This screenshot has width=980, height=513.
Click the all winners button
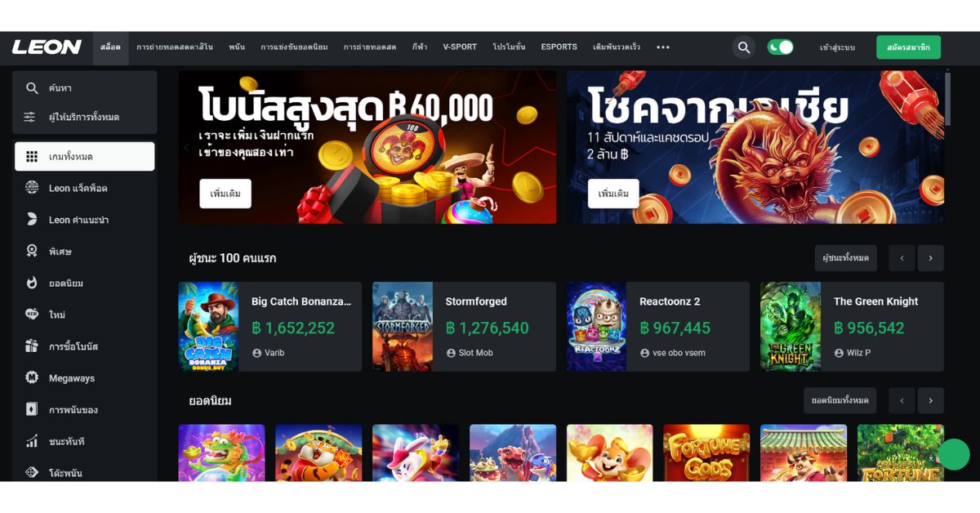tap(845, 258)
